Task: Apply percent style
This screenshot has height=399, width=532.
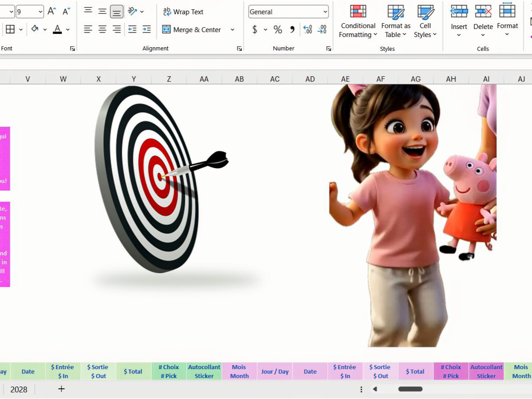Action: click(x=278, y=29)
